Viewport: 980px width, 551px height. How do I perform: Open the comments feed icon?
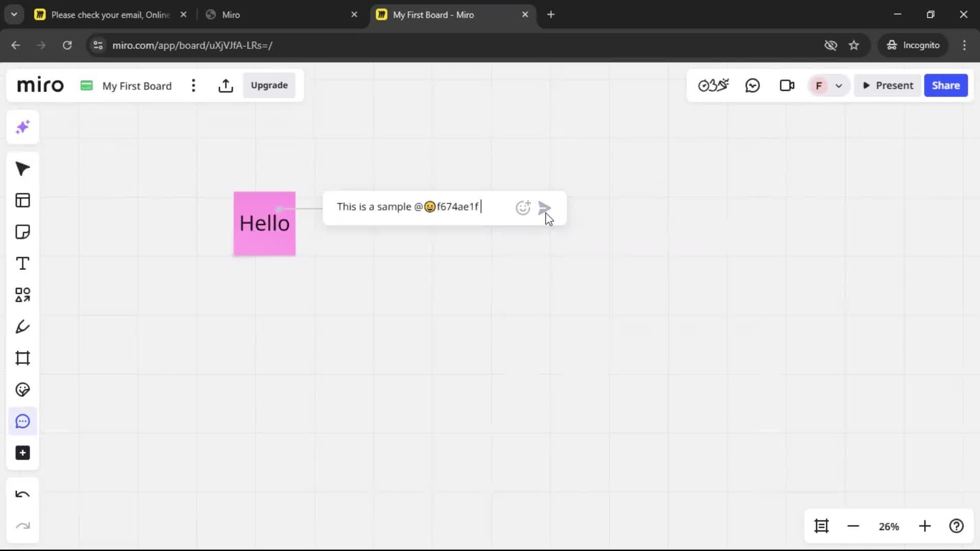point(753,85)
